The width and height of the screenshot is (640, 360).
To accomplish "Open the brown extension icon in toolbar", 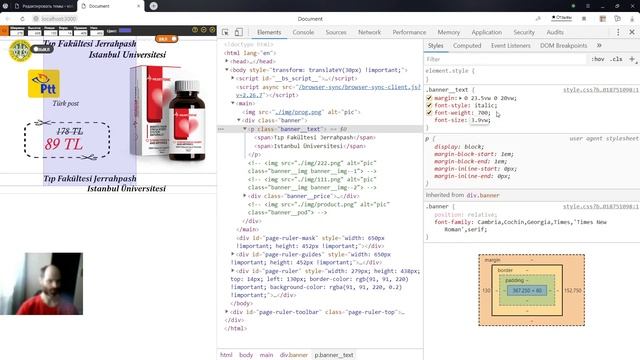I will coord(602,19).
